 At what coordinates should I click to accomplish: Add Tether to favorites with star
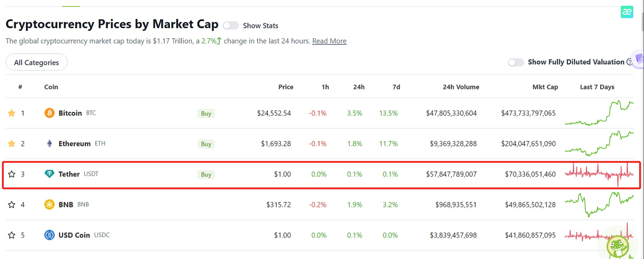point(12,174)
